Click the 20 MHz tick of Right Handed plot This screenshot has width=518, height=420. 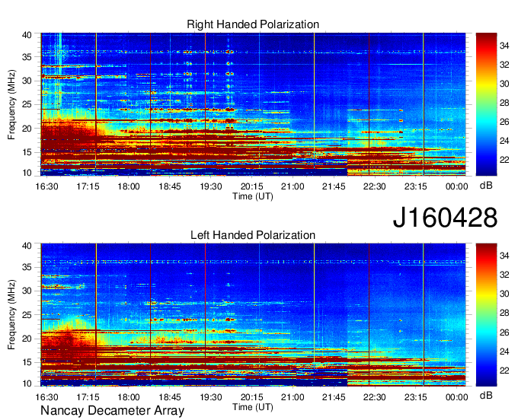[x=27, y=129]
